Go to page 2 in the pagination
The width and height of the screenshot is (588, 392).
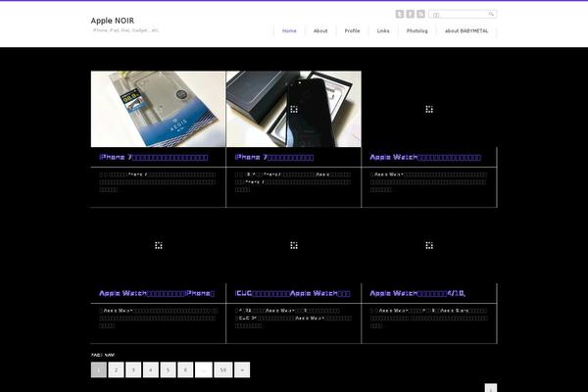coord(116,369)
